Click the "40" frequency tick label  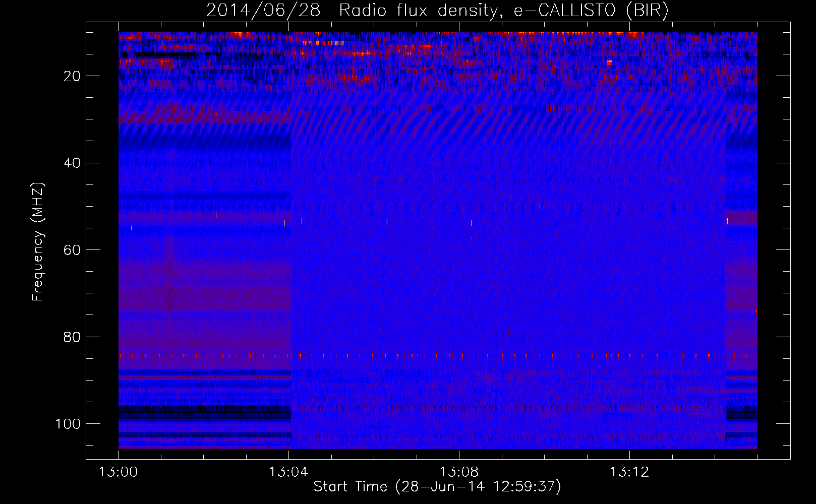tap(72, 163)
